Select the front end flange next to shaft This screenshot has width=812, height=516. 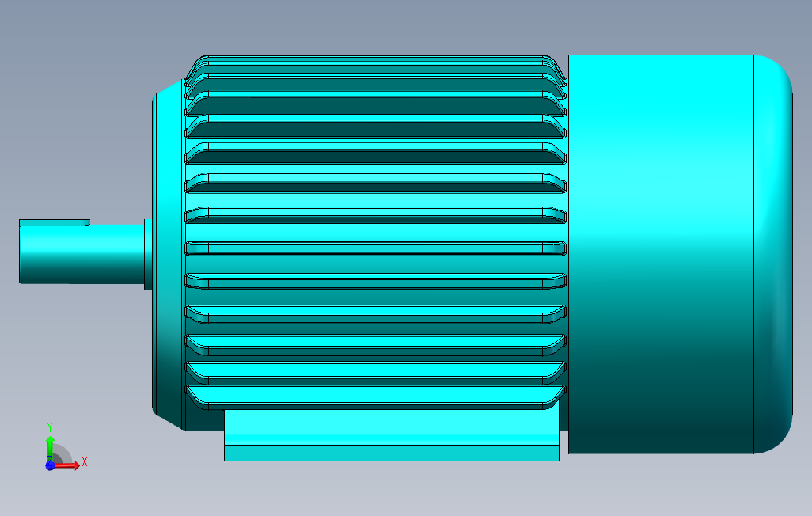pos(169,254)
